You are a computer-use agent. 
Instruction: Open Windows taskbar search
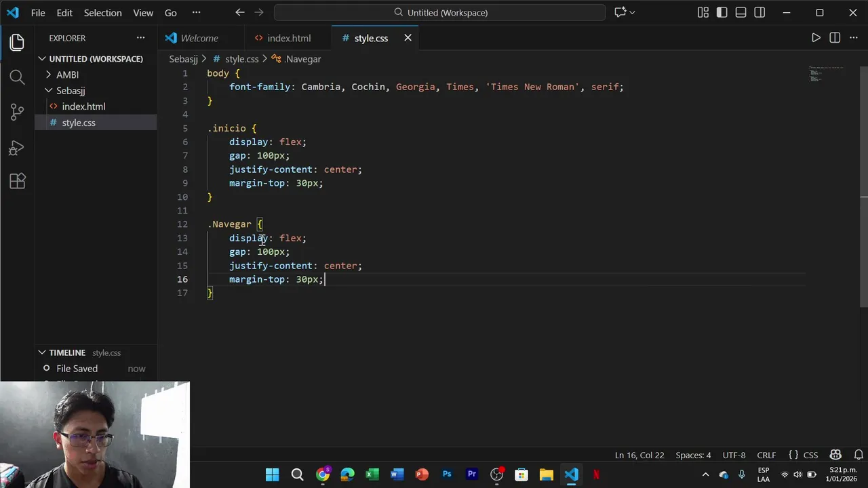point(297,474)
